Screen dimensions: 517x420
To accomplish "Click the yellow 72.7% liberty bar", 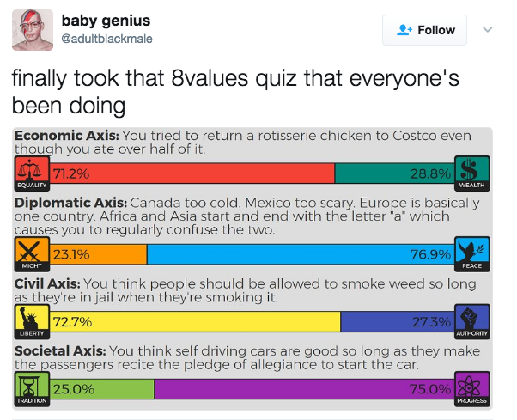I will (195, 322).
